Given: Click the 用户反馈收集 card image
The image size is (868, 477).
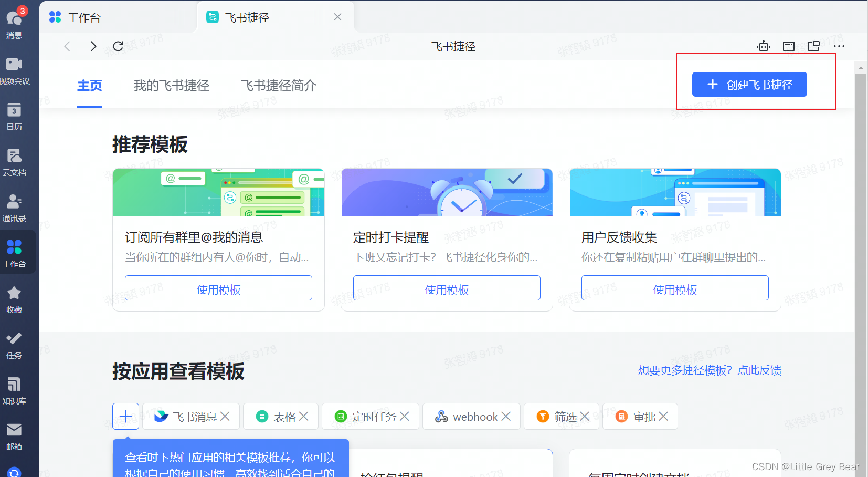Looking at the screenshot, I should coord(675,193).
